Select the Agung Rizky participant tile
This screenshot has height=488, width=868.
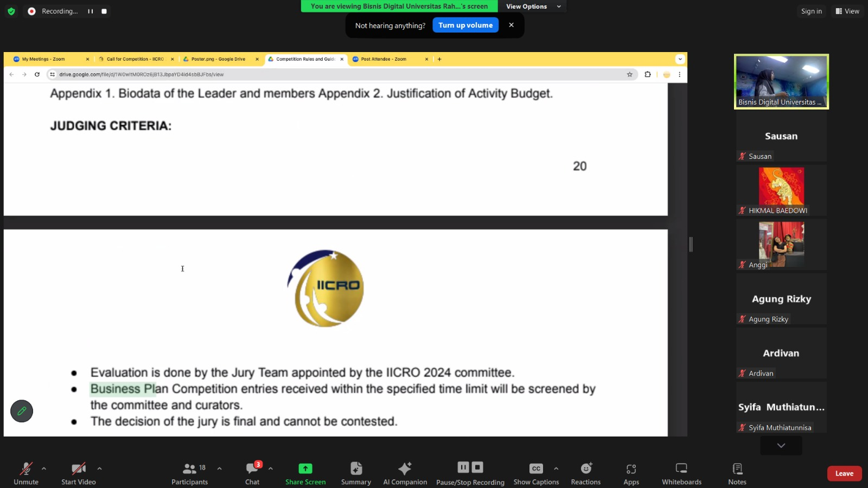[x=781, y=298]
